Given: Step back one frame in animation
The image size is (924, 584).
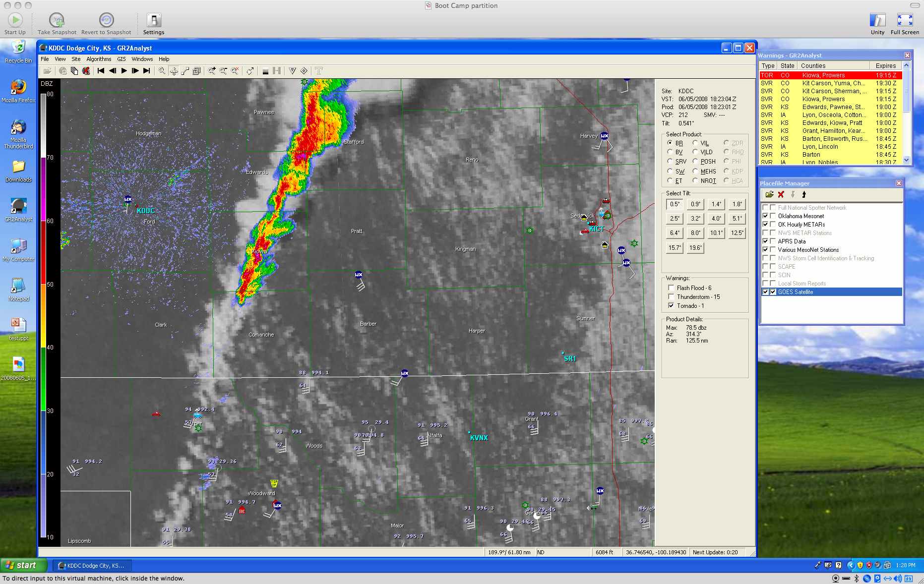Looking at the screenshot, I should [113, 71].
